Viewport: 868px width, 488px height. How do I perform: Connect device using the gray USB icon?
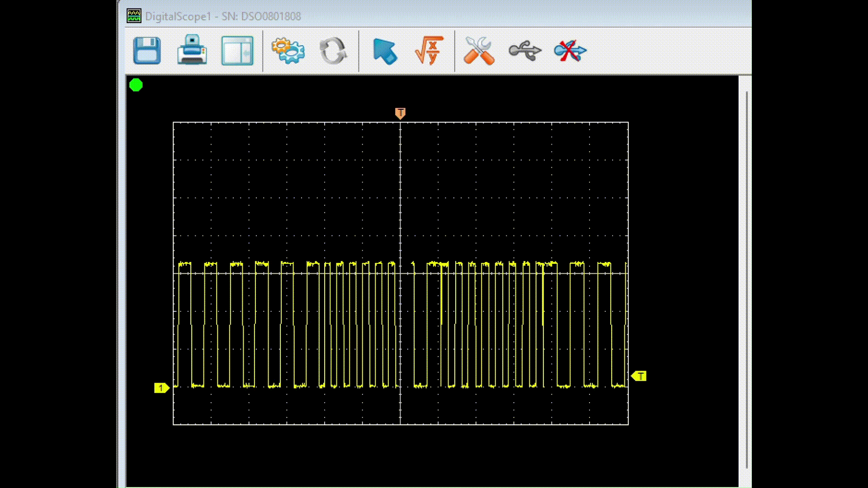524,51
